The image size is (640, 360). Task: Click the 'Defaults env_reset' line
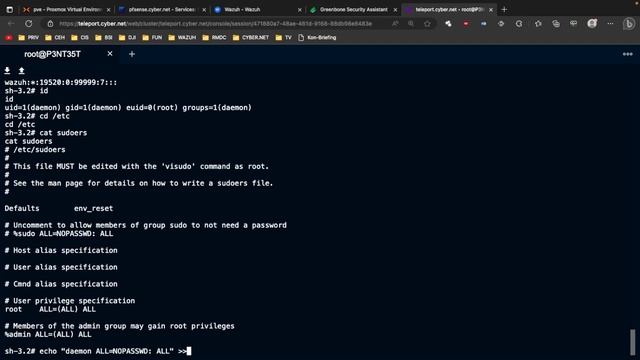59,209
